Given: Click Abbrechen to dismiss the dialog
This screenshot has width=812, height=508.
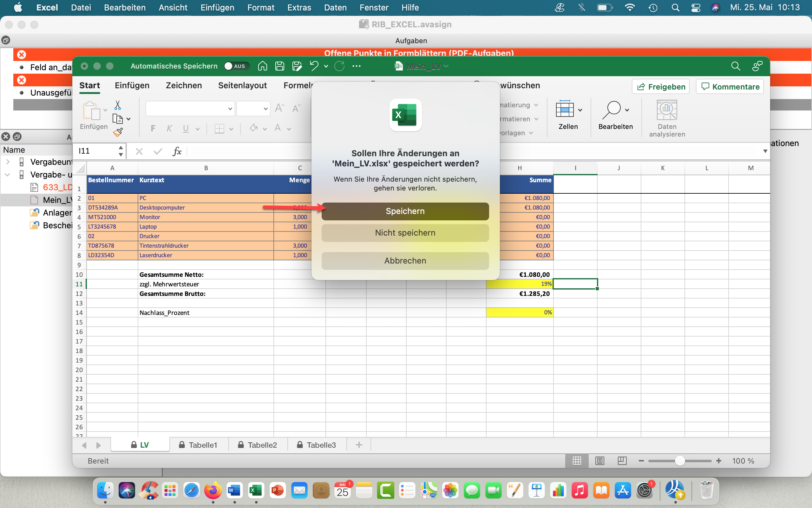Looking at the screenshot, I should [405, 261].
